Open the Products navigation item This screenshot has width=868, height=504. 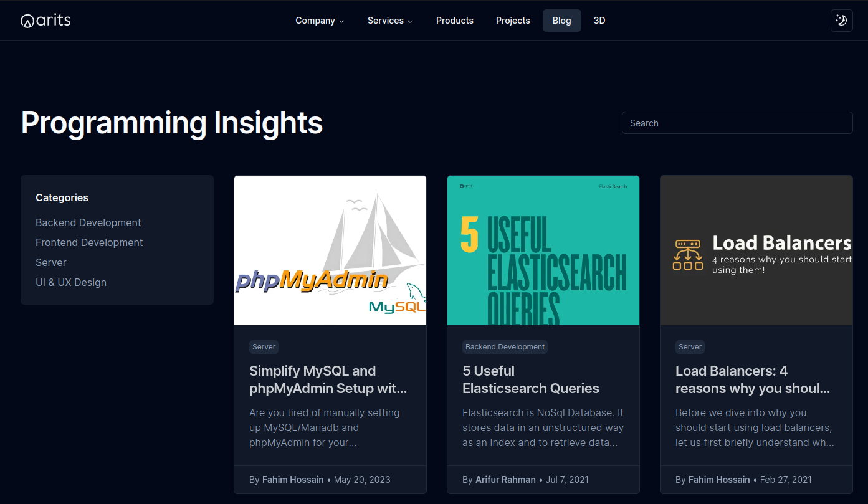coord(455,21)
